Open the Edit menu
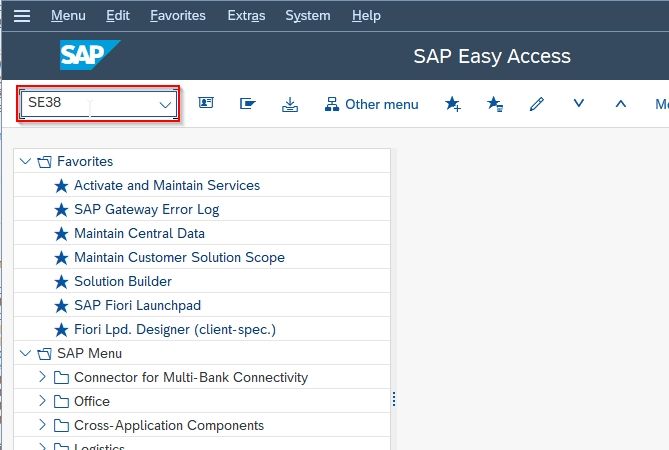Image resolution: width=669 pixels, height=450 pixels. point(118,16)
